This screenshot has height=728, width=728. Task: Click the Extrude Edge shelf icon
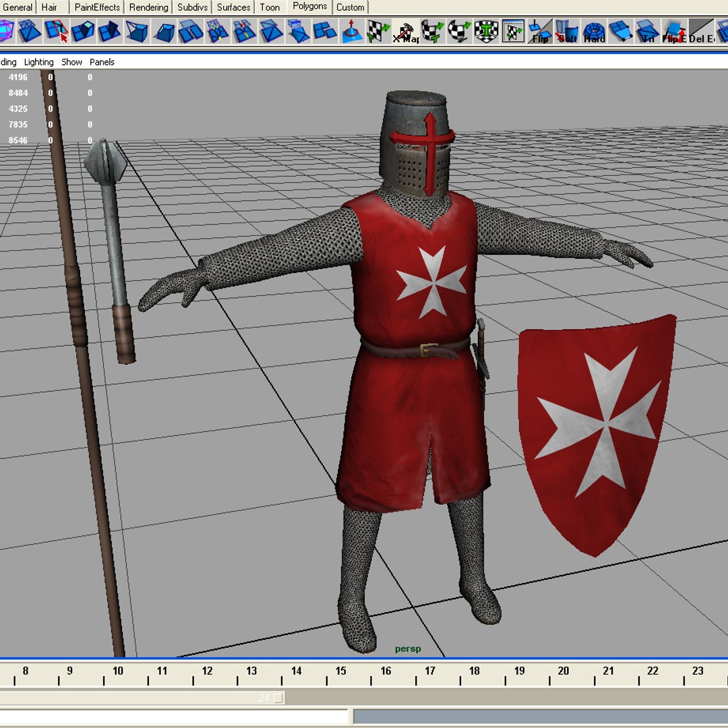(110, 32)
